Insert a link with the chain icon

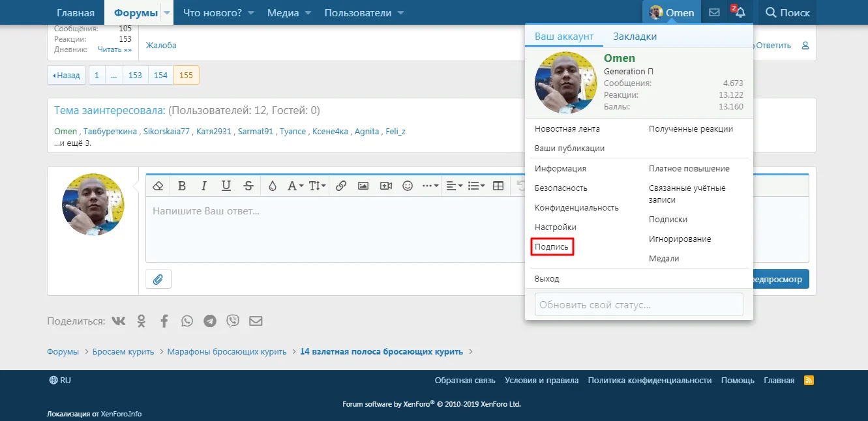click(340, 186)
